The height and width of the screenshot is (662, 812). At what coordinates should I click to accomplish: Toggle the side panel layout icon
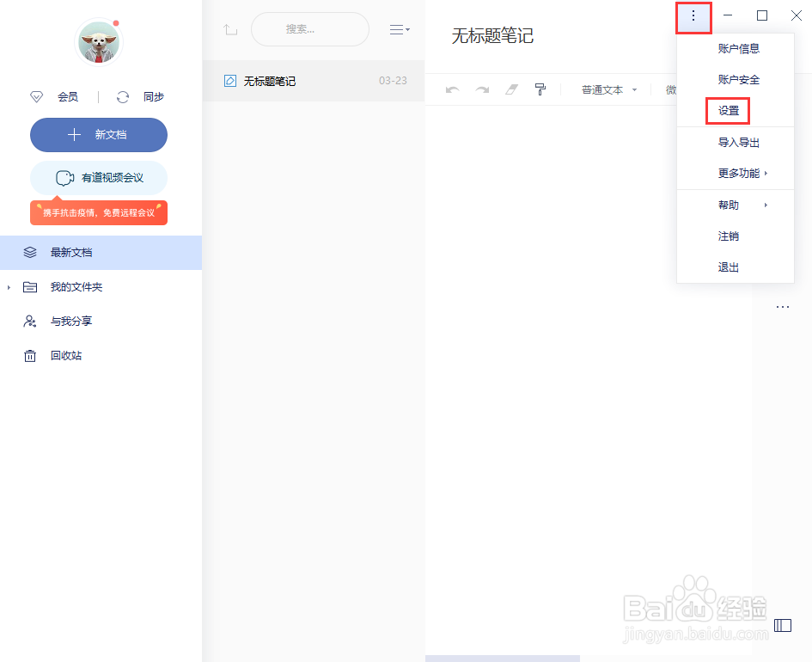point(783,626)
